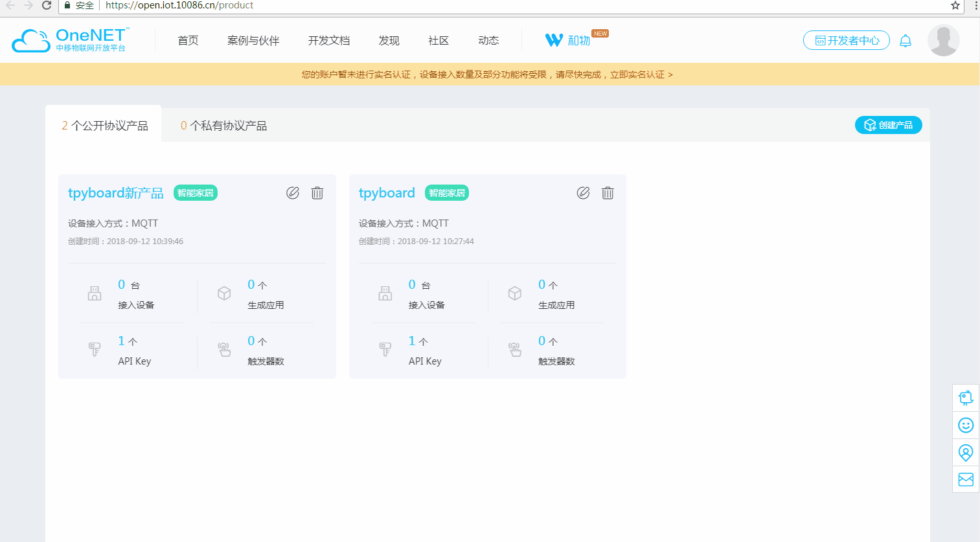The width and height of the screenshot is (980, 542).
Task: Open the robot assistant sidebar icon
Action: [x=966, y=398]
